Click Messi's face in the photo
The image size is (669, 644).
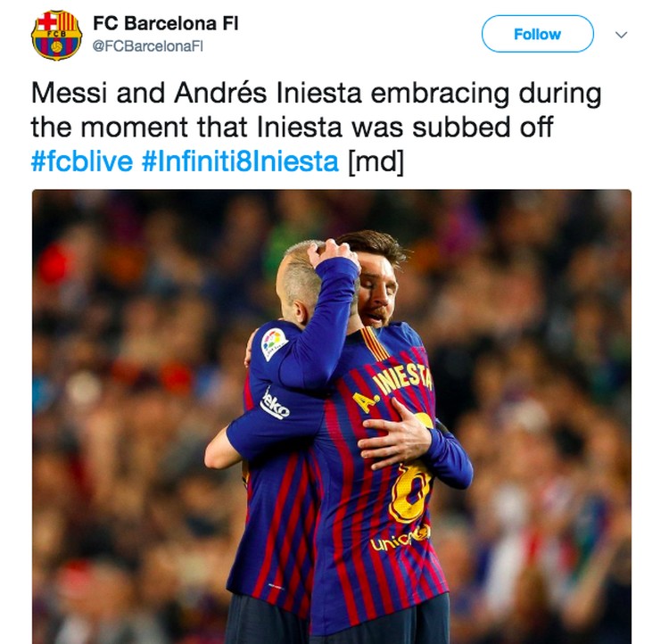pos(376,293)
